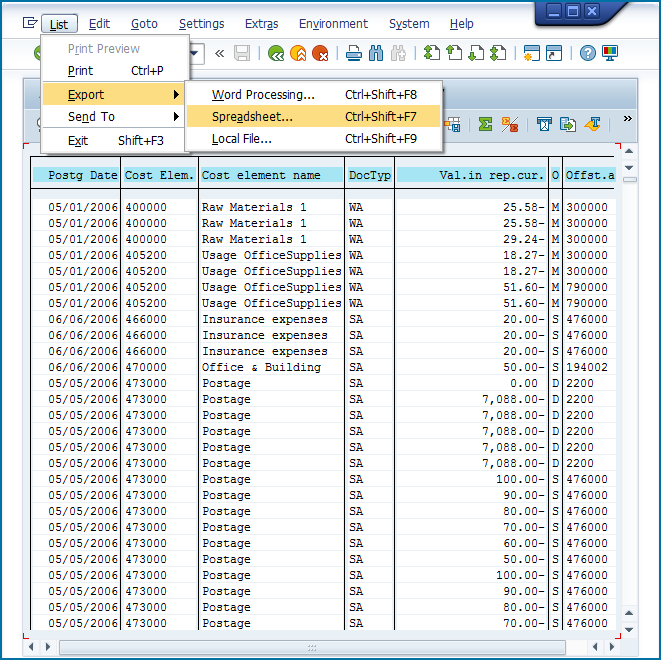The image size is (661, 660).
Task: Click the red Cancel icon in toolbar
Action: pos(320,54)
